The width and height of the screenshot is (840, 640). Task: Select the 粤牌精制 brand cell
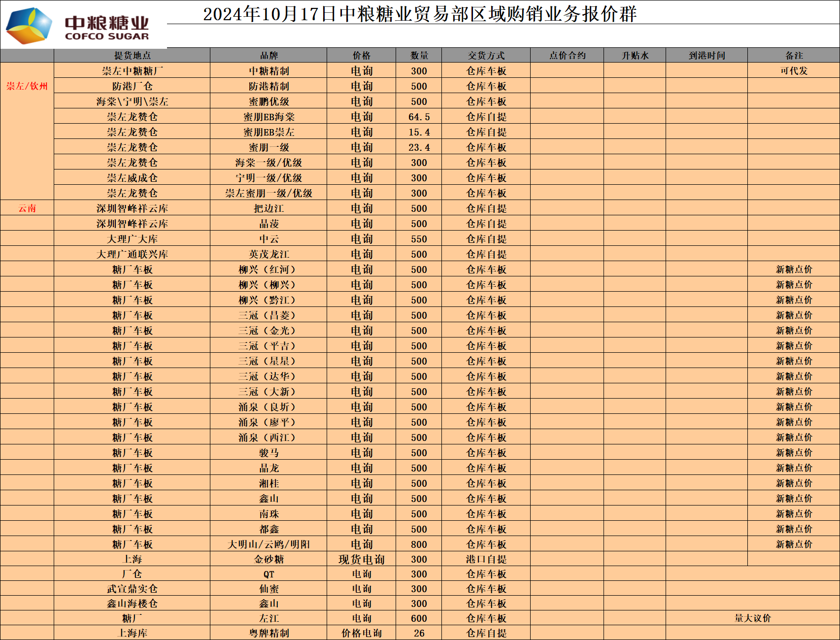click(269, 633)
